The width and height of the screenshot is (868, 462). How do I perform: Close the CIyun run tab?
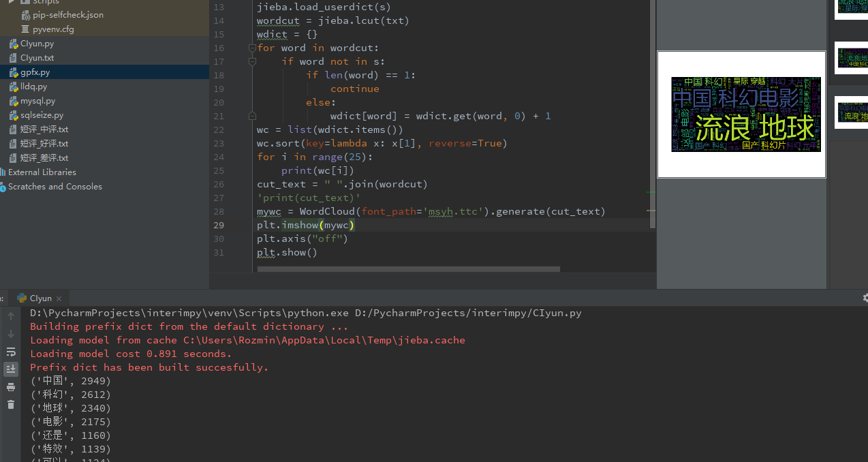pos(59,298)
